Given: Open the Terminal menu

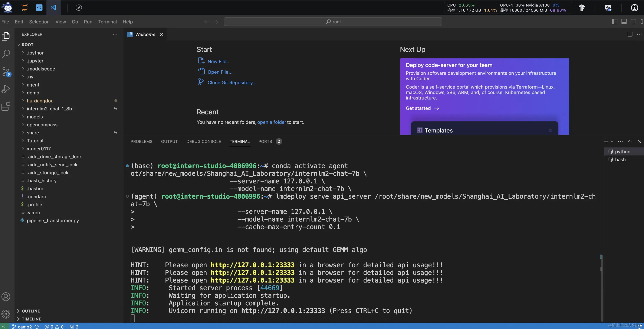Looking at the screenshot, I should [x=108, y=22].
